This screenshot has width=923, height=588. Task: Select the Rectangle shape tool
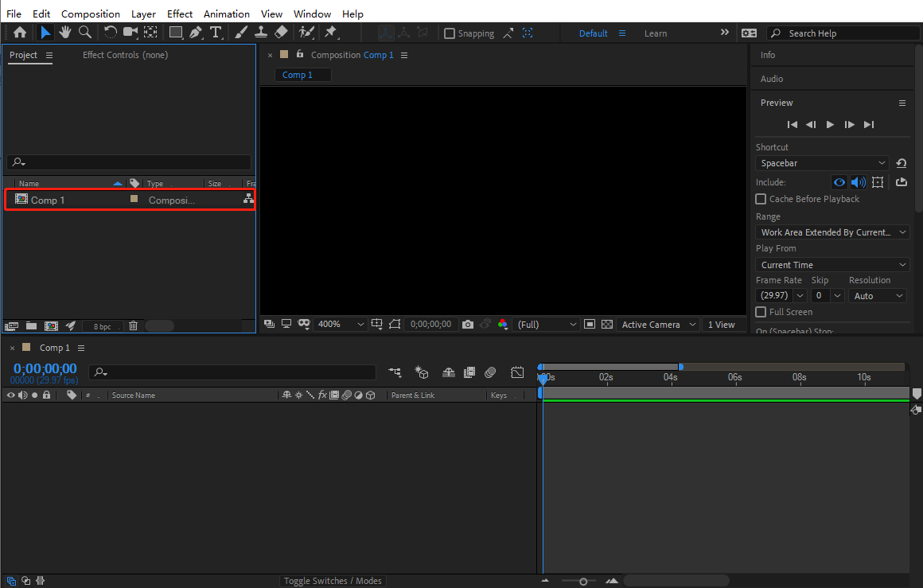(175, 33)
